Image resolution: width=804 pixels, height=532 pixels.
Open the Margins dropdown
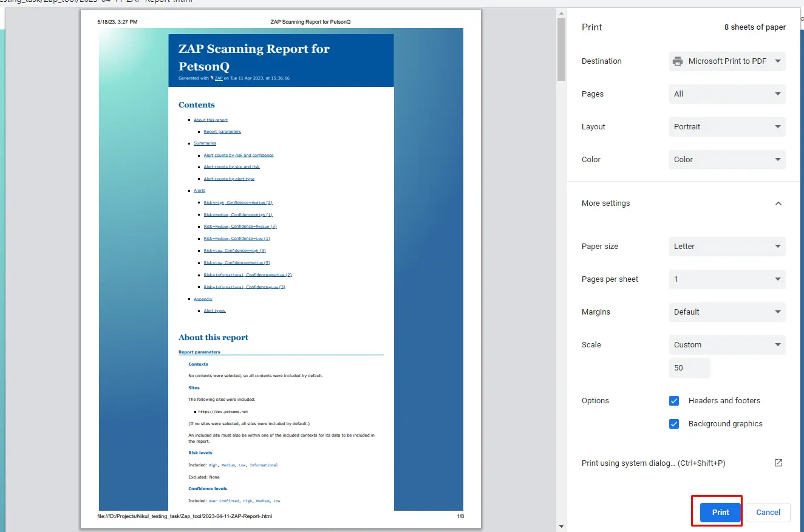click(727, 312)
